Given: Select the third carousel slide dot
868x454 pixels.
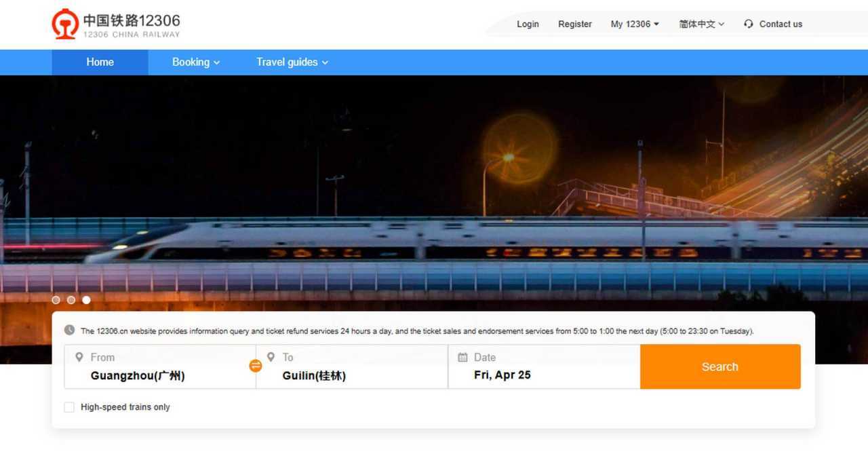Looking at the screenshot, I should point(86,300).
